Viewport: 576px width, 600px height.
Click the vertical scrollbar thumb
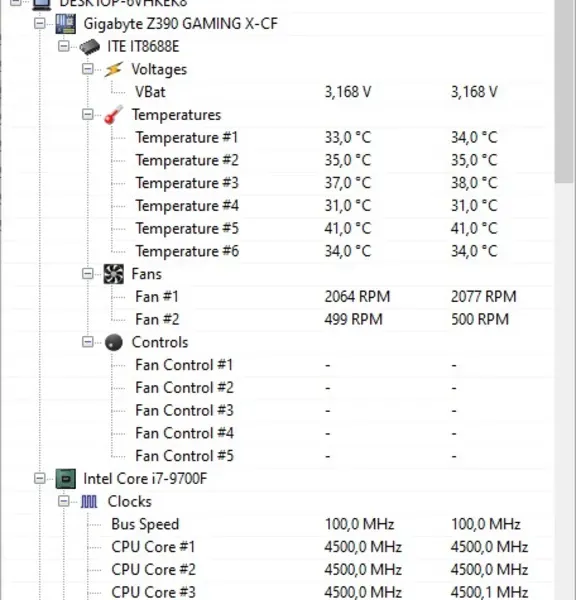[x=565, y=91]
